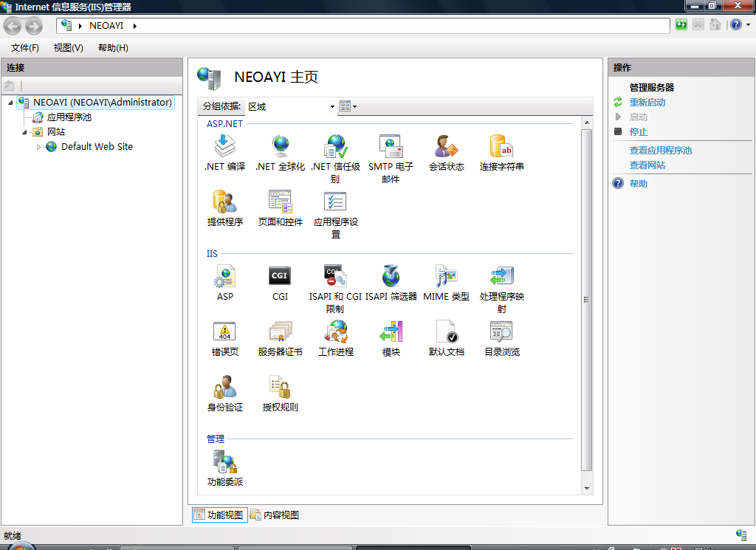756x550 pixels.
Task: Open the CGI feature icon
Action: [x=280, y=283]
